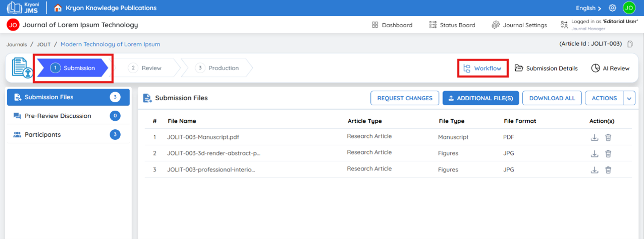Click the ADDITIONAL FILE(S) upload button
644x239 pixels.
coord(481,98)
